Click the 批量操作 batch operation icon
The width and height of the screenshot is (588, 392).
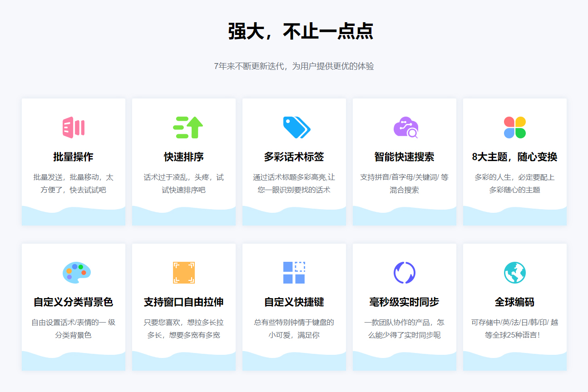click(x=73, y=127)
